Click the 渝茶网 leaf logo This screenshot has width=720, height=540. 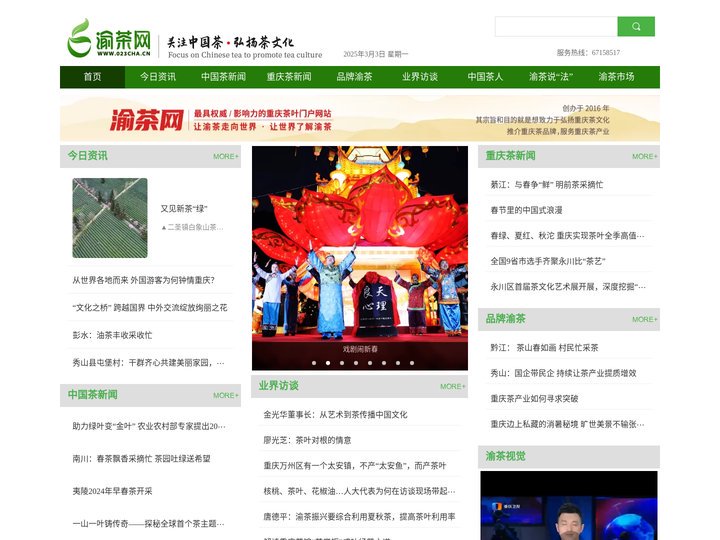coord(109,38)
